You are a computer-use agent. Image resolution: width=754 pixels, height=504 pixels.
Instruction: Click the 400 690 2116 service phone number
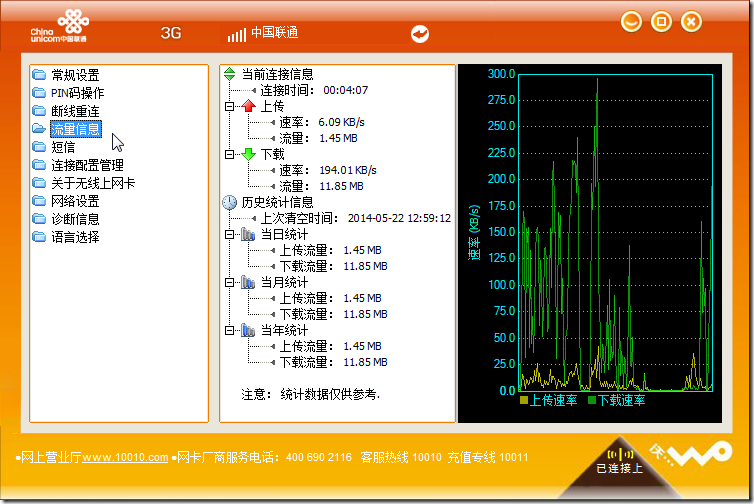click(319, 457)
